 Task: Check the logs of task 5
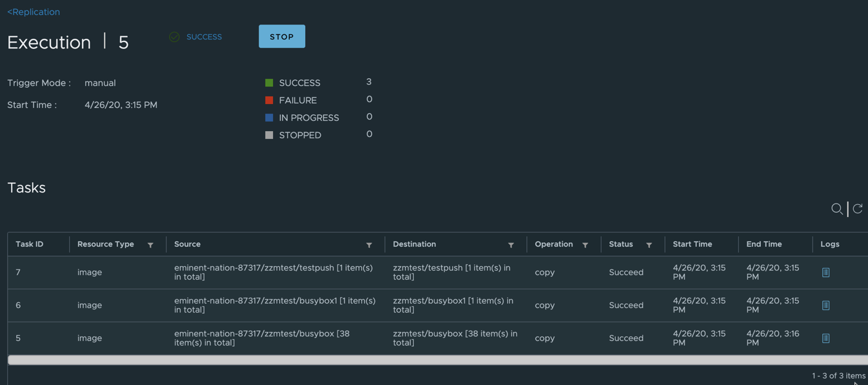[x=825, y=338]
